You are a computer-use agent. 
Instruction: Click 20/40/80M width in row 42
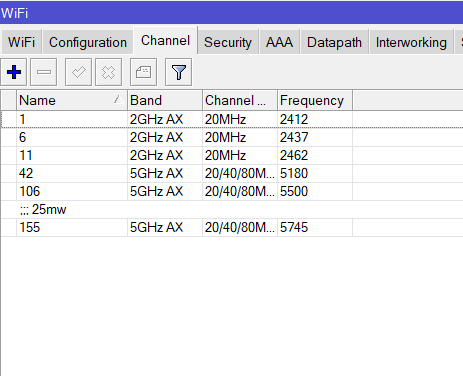[240, 173]
